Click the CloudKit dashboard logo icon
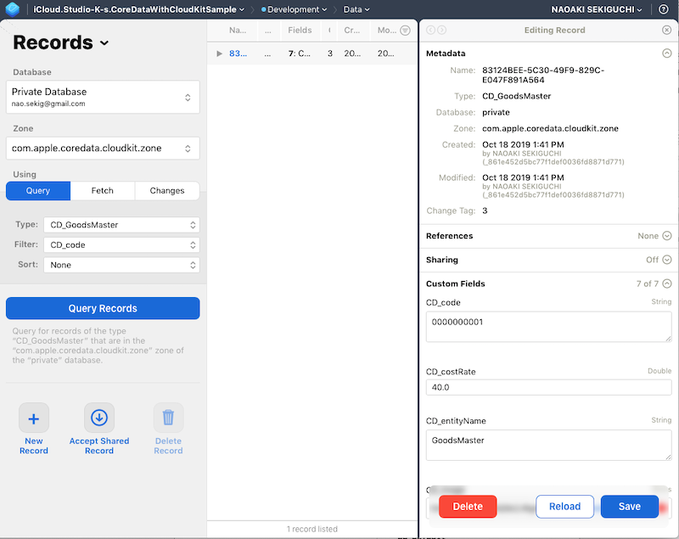This screenshot has width=679, height=539. pyautogui.click(x=12, y=9)
